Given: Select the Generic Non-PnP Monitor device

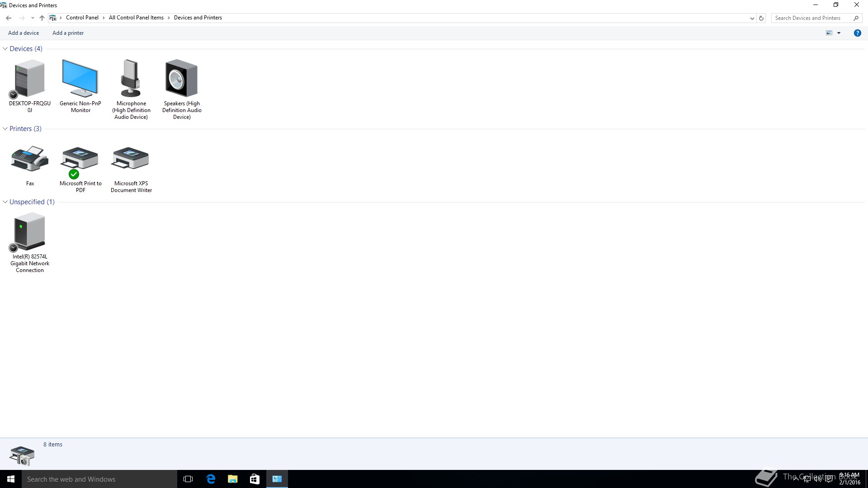Looking at the screenshot, I should (x=80, y=79).
